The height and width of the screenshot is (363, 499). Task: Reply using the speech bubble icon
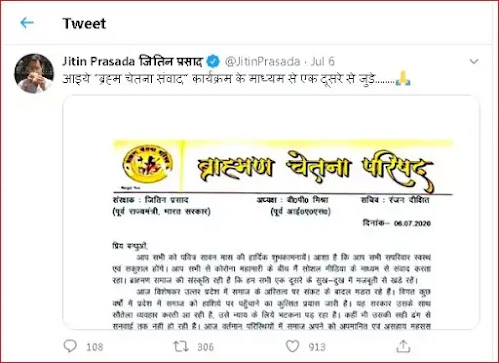tap(70, 346)
